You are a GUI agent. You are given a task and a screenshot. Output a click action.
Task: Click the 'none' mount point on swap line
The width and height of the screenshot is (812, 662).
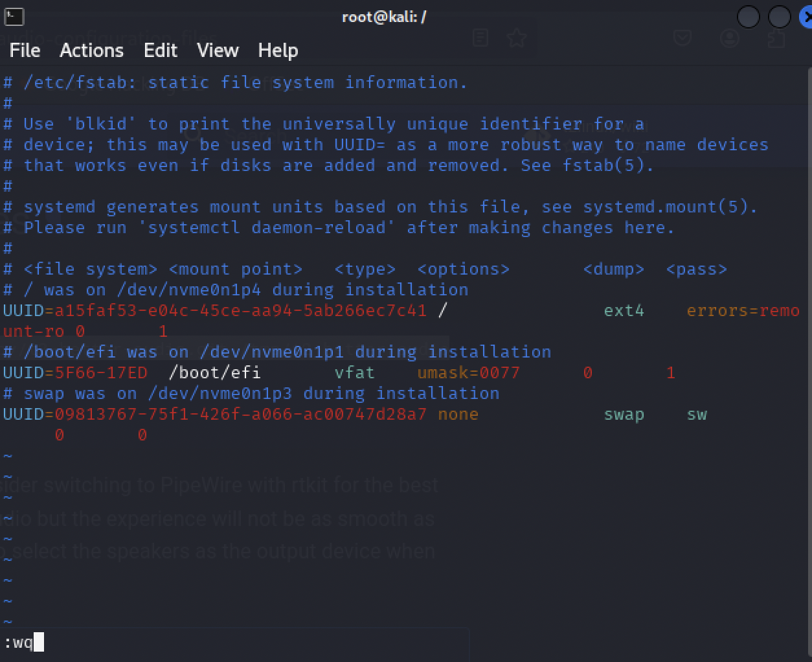458,415
